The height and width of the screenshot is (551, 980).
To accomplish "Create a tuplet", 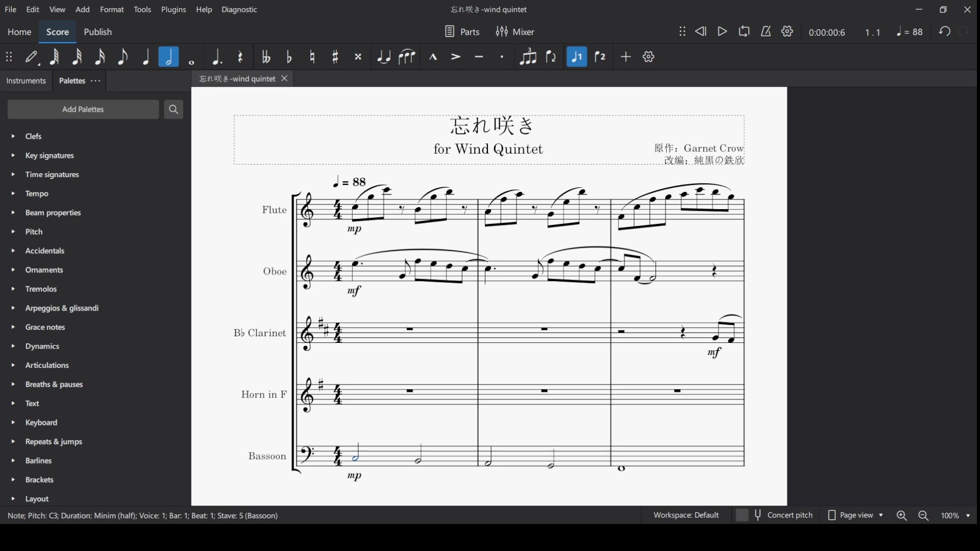I will pos(528,57).
